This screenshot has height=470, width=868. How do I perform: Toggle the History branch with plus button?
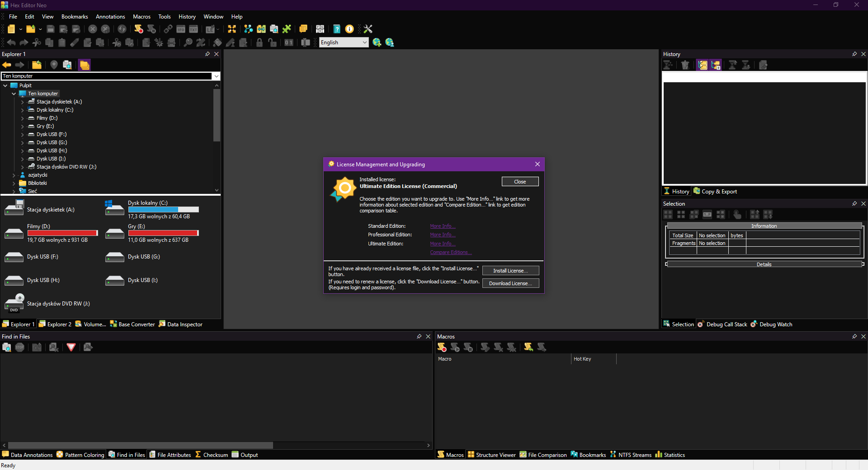click(716, 65)
